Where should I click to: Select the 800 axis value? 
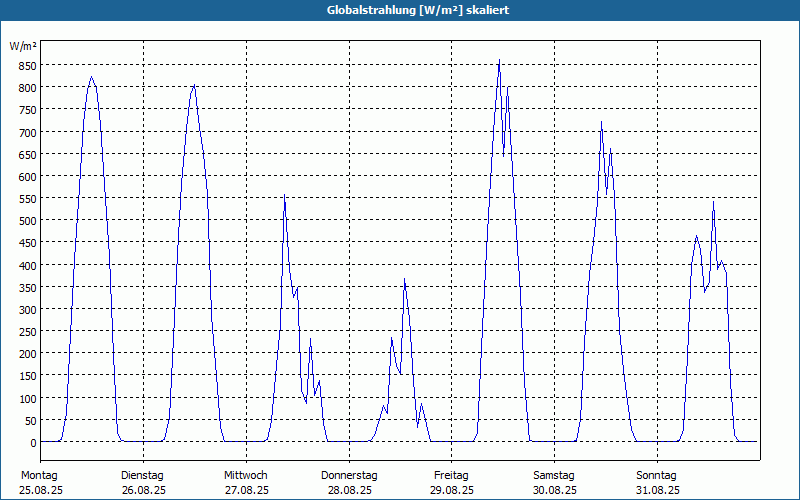[28, 88]
